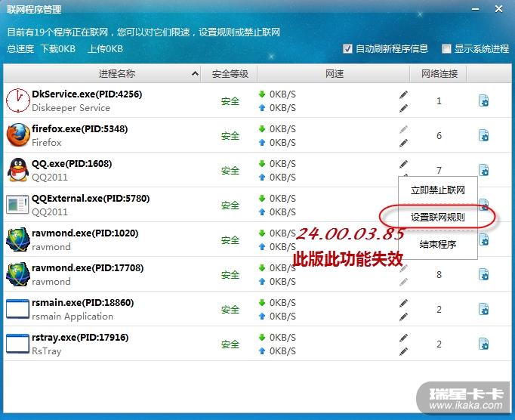This screenshot has height=420, width=515.
Task: Edit download speed limit for rstray.exe
Action: (x=404, y=338)
